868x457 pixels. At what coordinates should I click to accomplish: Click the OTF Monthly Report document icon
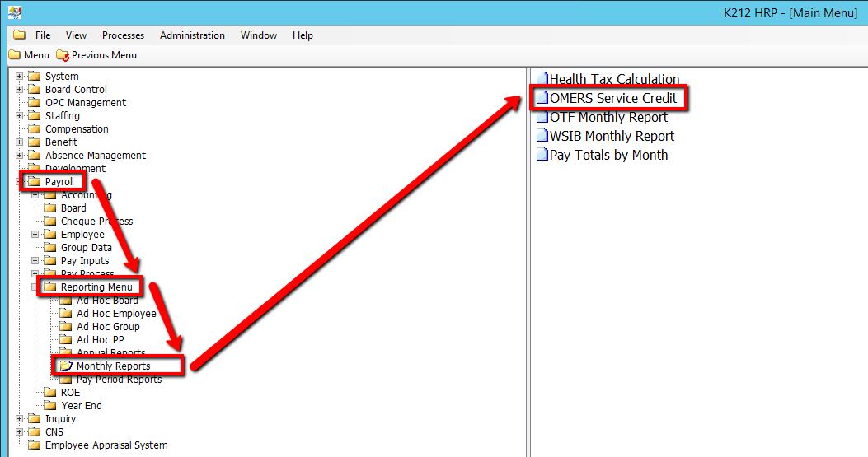[x=542, y=118]
